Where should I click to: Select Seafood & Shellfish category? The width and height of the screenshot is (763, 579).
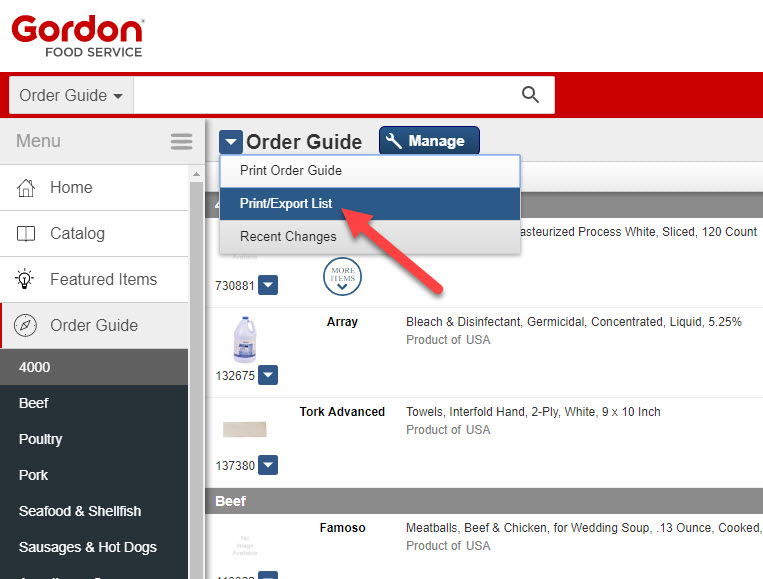[x=94, y=511]
